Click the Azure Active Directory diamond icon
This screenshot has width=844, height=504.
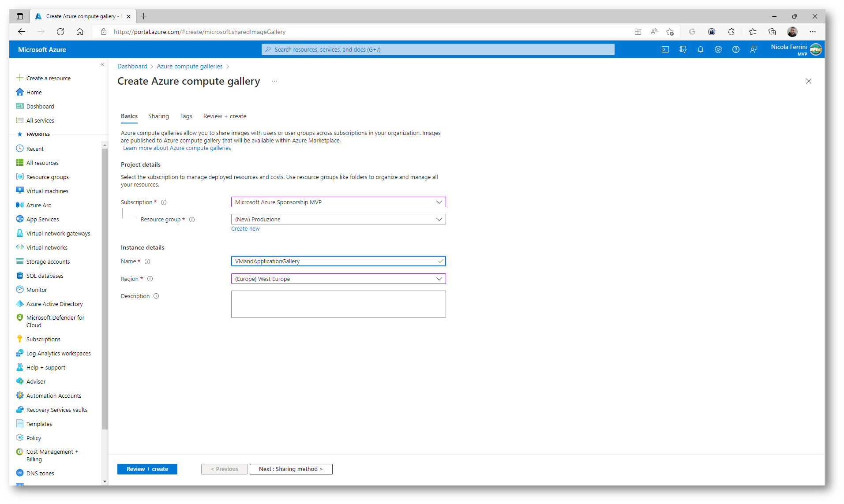click(20, 304)
